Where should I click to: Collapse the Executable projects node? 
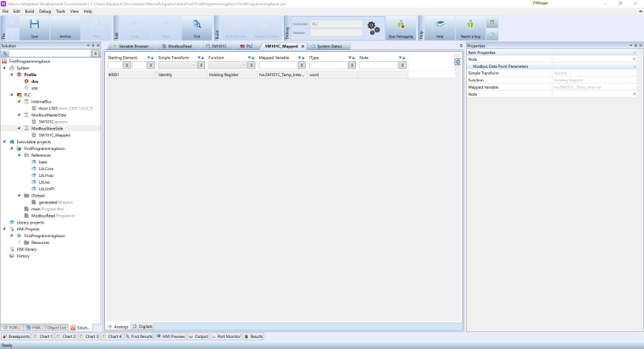point(5,141)
